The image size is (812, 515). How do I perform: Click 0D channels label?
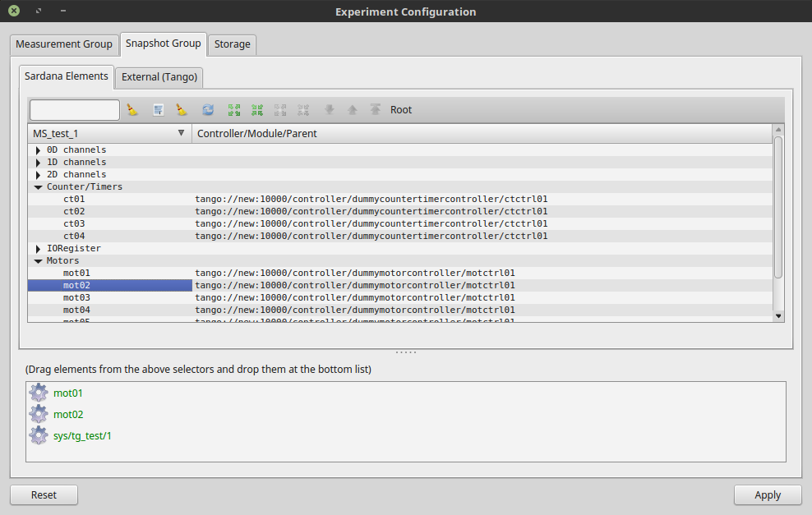point(76,150)
